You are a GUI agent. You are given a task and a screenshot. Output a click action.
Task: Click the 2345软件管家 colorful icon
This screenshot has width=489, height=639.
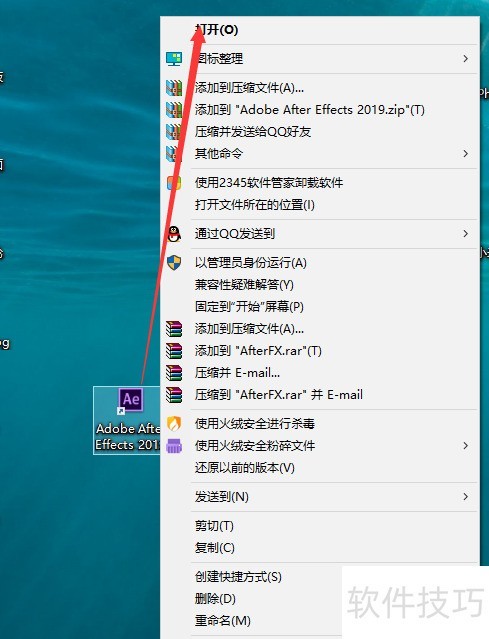click(x=174, y=183)
